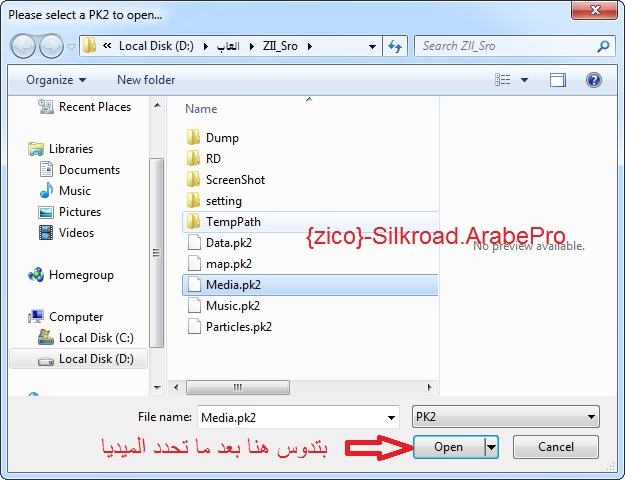Click the Help question mark icon
This screenshot has height=480, width=625.
[594, 80]
